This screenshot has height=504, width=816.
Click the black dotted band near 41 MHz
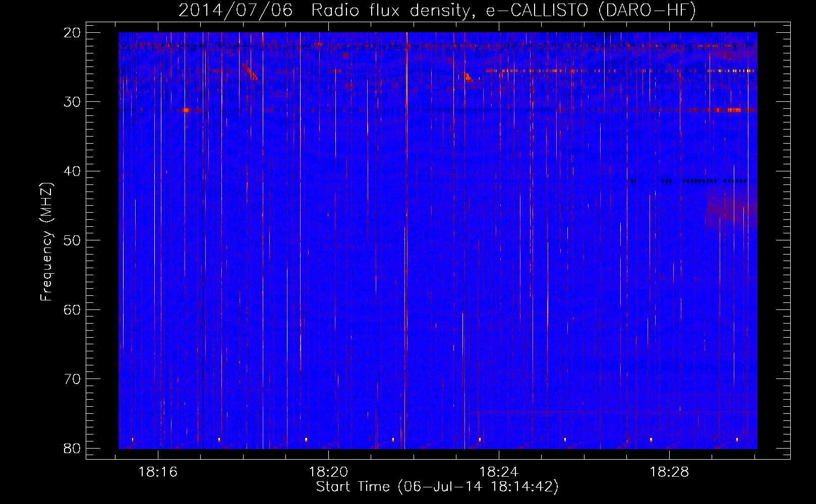689,180
